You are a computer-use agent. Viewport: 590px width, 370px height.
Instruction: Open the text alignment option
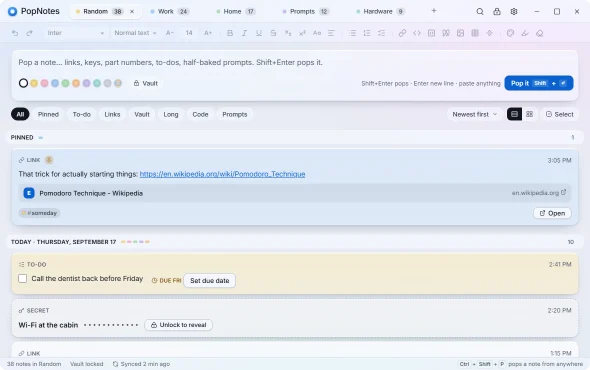coord(331,33)
